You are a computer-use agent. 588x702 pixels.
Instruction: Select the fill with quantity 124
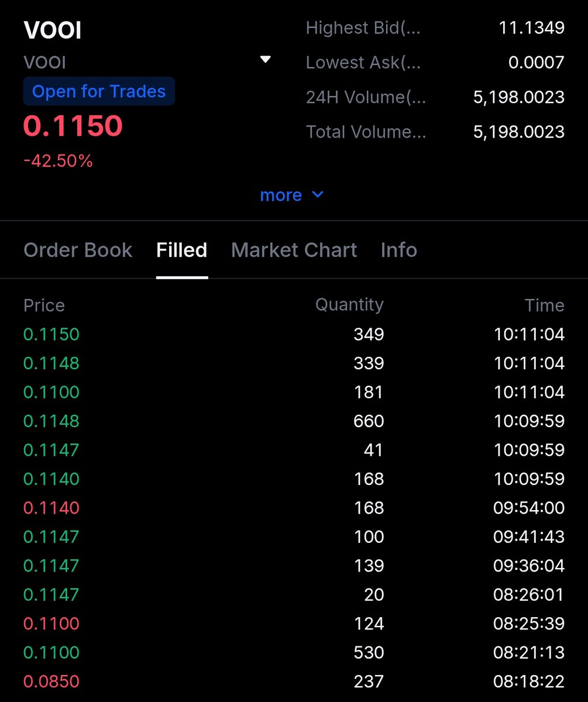[294, 624]
